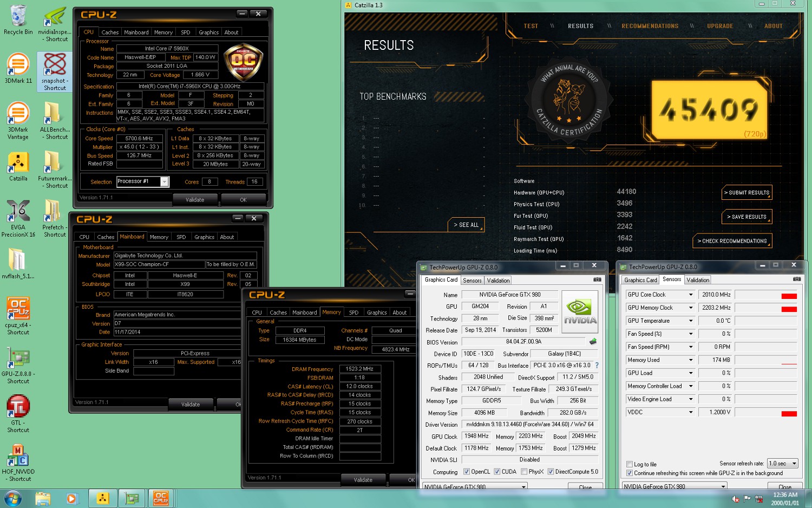
Task: Open the Memory Used sensor dropdown
Action: click(x=691, y=360)
